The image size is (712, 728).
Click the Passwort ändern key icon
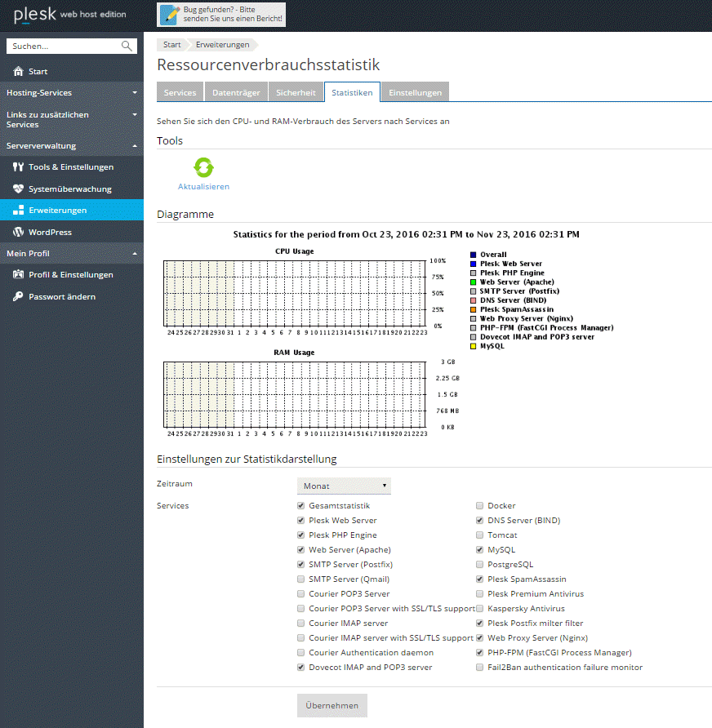18,296
